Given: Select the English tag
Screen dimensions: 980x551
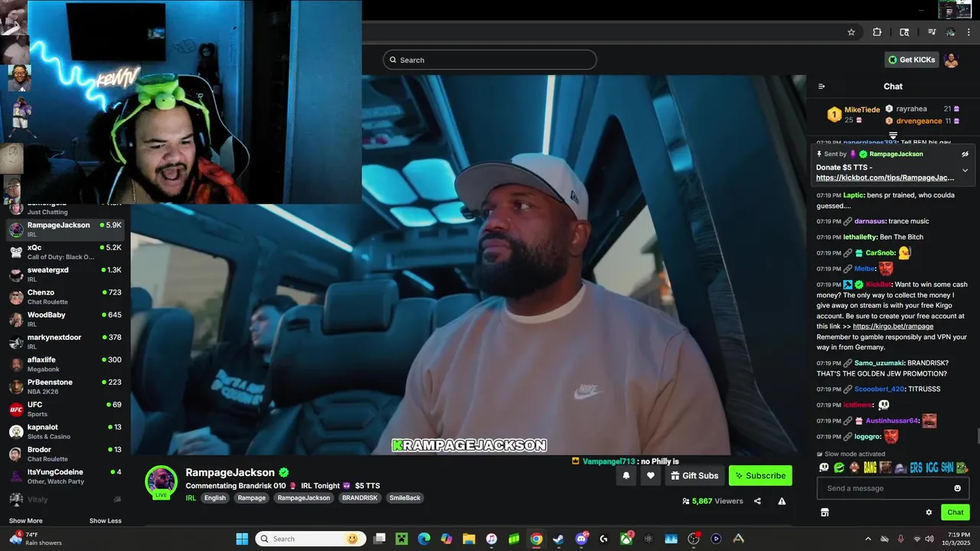Looking at the screenshot, I should (215, 497).
